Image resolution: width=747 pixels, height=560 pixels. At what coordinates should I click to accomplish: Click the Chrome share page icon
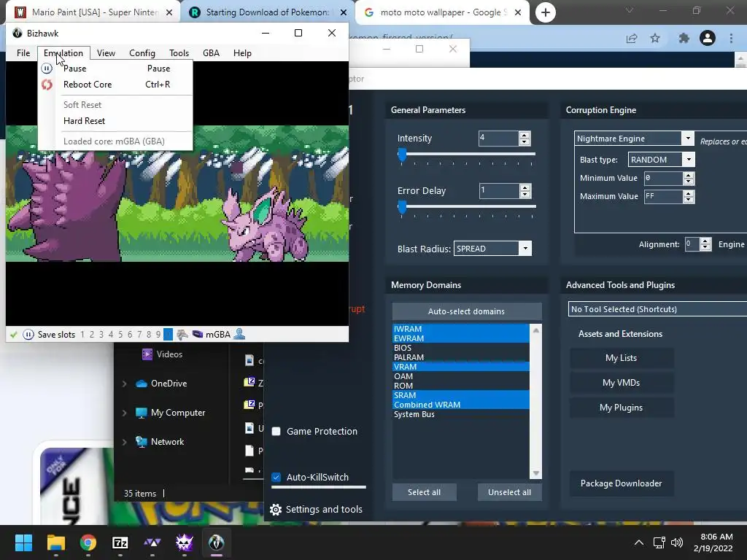(632, 38)
